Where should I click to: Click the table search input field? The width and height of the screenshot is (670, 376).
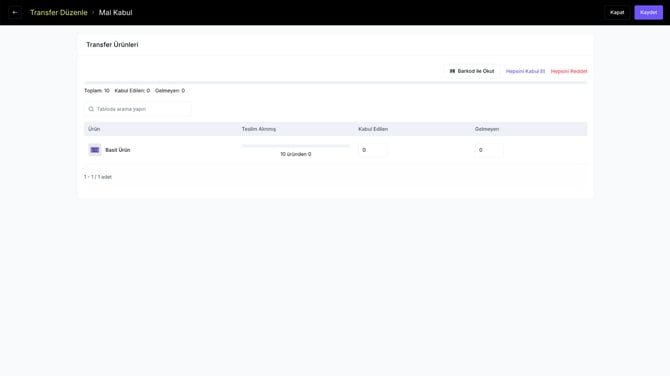coord(138,109)
